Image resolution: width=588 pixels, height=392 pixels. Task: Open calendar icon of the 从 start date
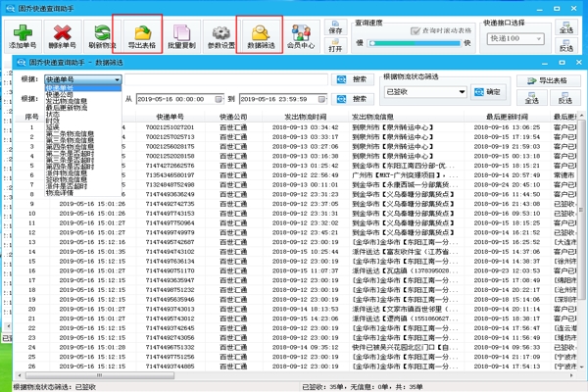(x=219, y=99)
